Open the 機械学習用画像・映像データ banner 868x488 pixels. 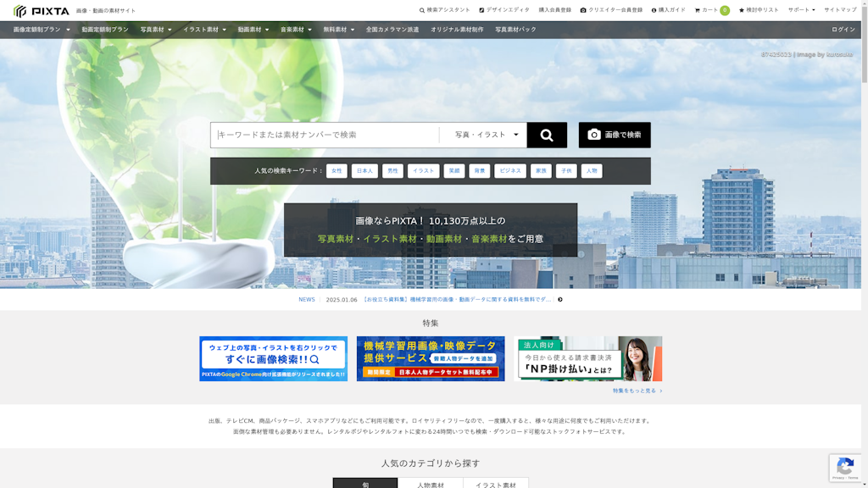(431, 358)
